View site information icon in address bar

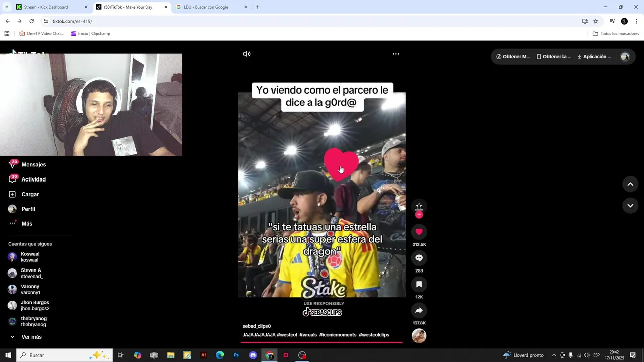pos(46,21)
